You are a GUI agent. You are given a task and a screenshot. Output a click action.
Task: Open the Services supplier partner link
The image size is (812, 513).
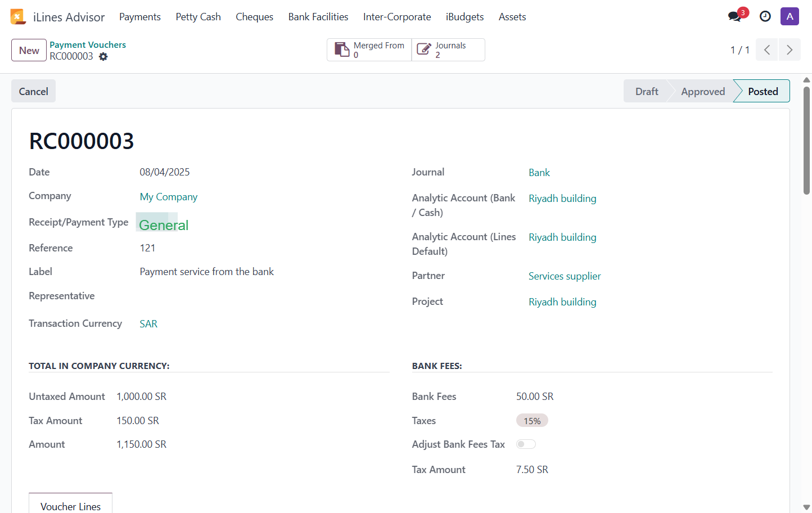[x=565, y=276]
